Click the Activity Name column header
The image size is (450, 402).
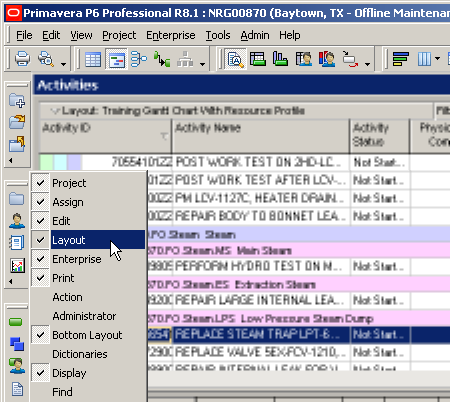(x=260, y=136)
